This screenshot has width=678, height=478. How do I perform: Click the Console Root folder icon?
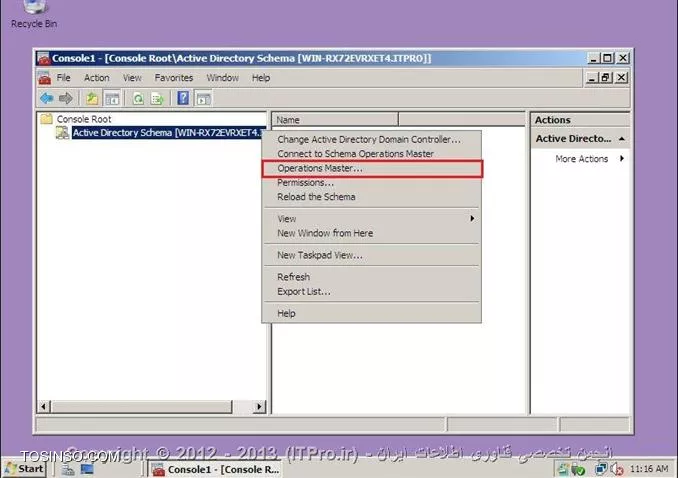pos(46,119)
